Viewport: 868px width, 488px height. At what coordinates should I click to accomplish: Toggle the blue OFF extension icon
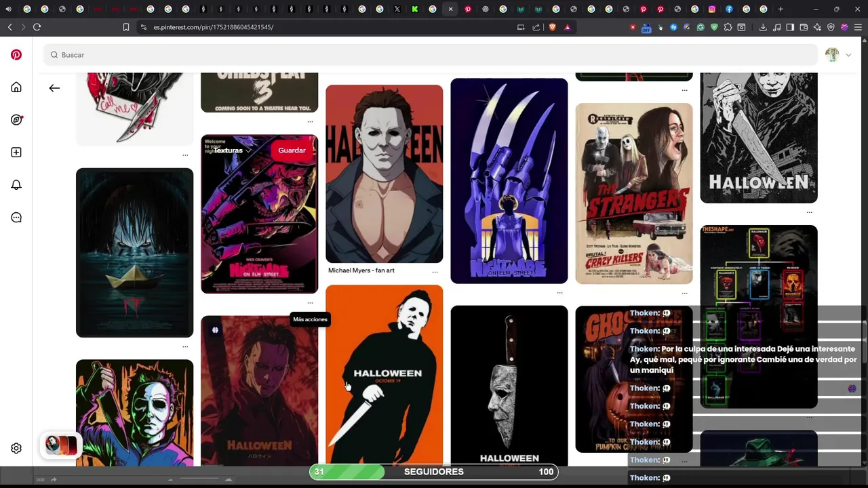[646, 28]
